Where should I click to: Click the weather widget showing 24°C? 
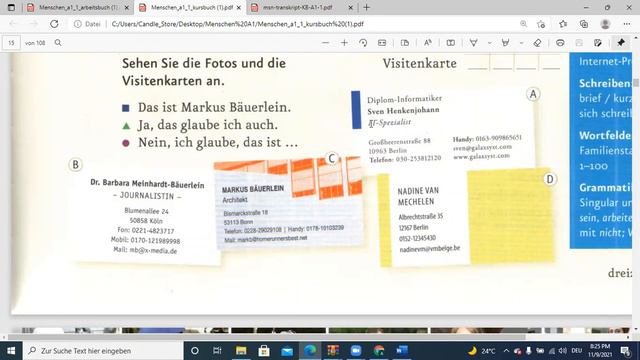click(x=482, y=351)
